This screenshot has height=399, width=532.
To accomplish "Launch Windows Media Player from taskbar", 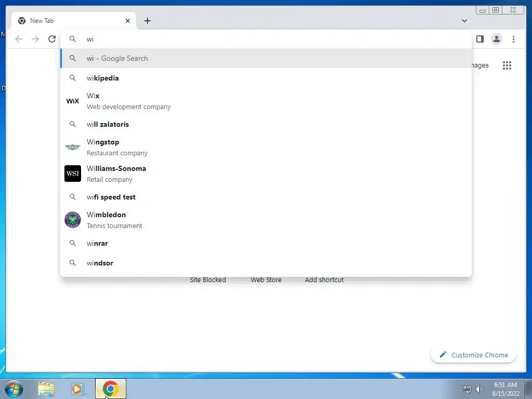I will (77, 389).
